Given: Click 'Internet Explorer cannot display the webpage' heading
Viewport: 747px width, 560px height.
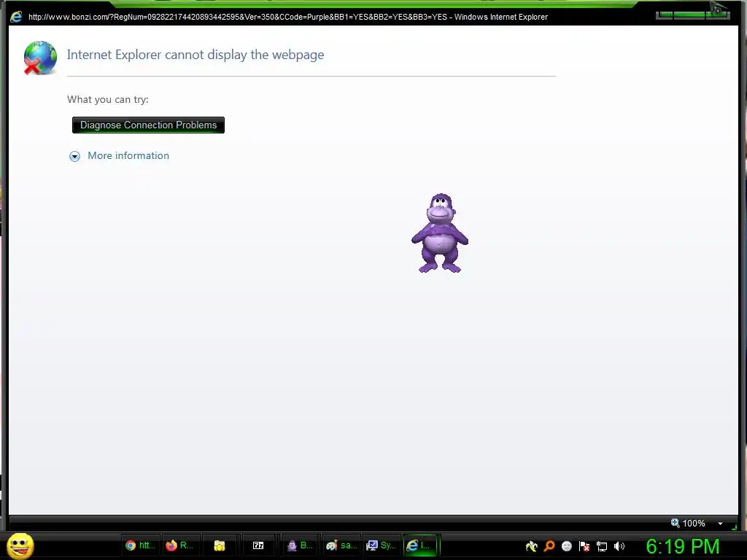Looking at the screenshot, I should tap(196, 55).
